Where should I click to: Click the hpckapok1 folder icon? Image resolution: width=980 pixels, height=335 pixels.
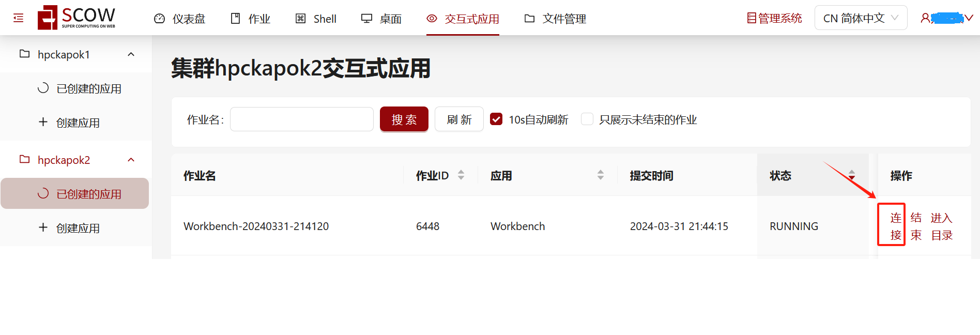24,54
